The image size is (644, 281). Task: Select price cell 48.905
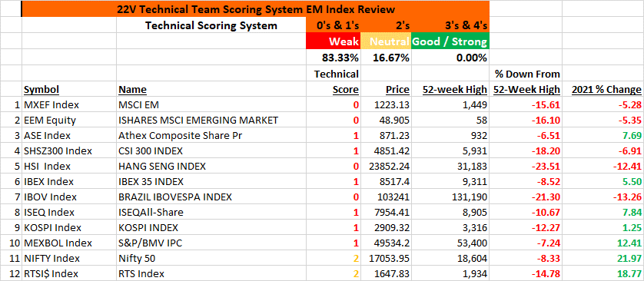pyautogui.click(x=386, y=121)
